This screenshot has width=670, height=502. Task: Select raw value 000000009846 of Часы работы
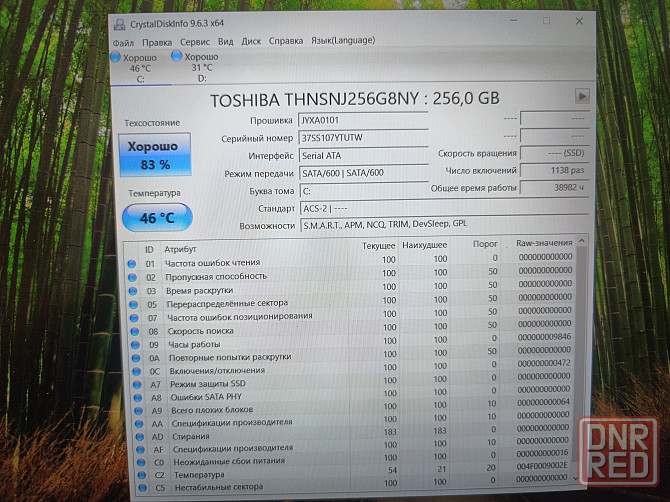click(544, 337)
